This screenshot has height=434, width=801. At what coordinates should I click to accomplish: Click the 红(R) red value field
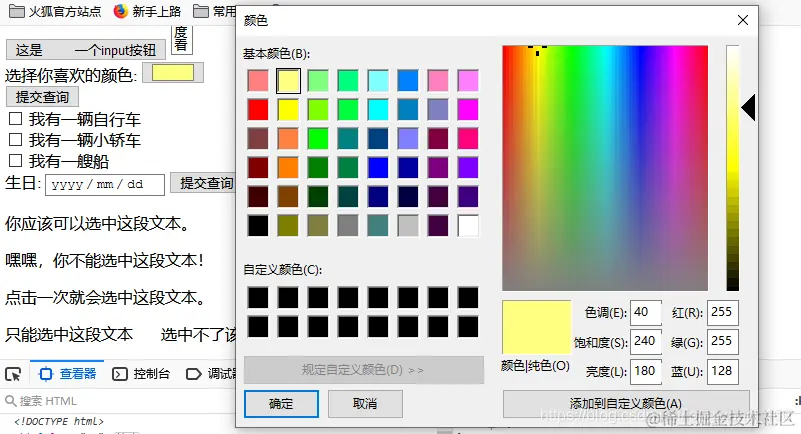tap(722, 312)
